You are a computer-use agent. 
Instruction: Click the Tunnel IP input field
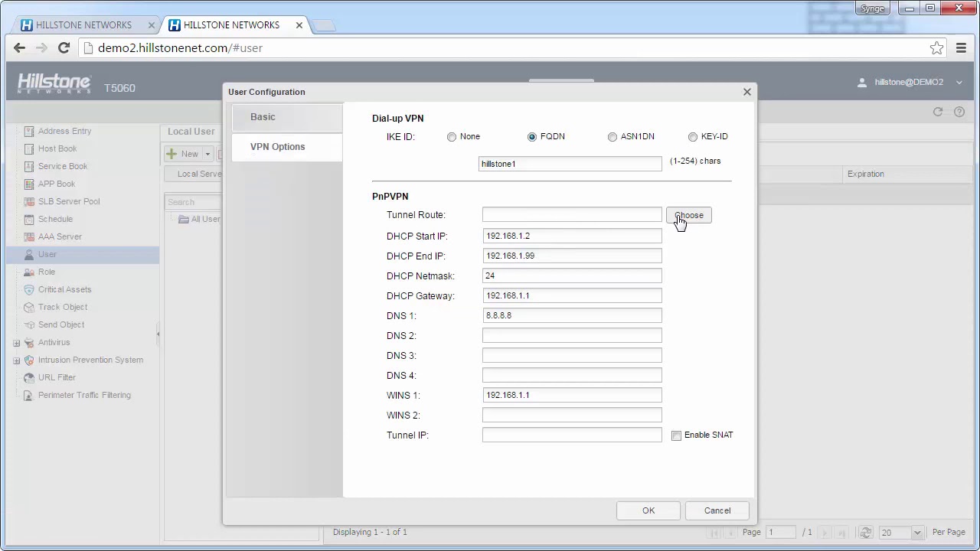pos(572,435)
